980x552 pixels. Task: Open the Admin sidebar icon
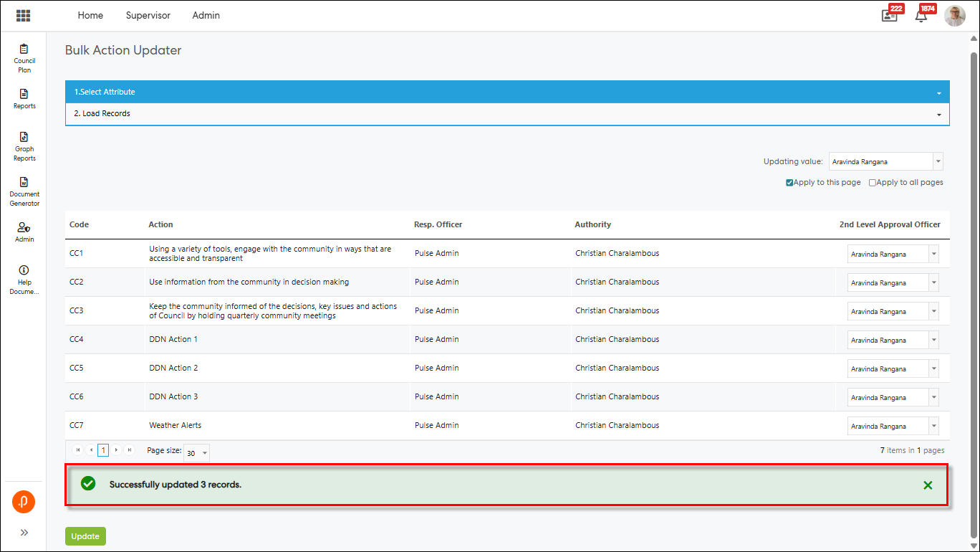pos(24,232)
